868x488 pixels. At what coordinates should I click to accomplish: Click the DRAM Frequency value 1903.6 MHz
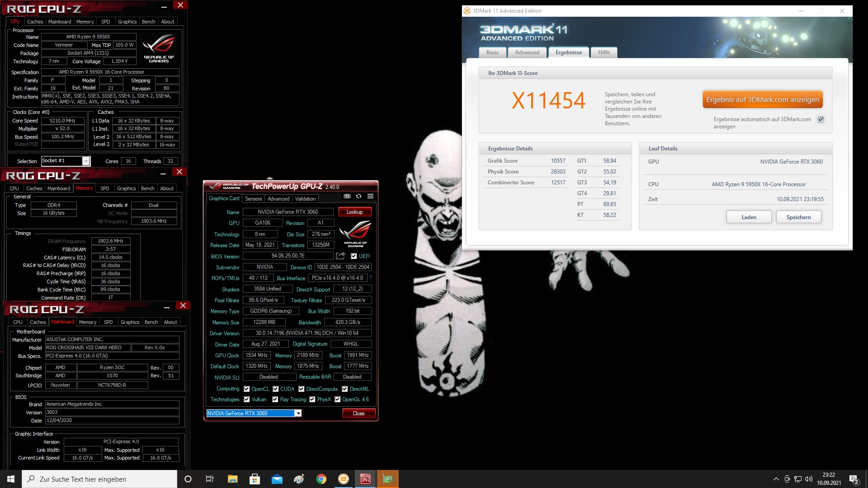tap(110, 241)
